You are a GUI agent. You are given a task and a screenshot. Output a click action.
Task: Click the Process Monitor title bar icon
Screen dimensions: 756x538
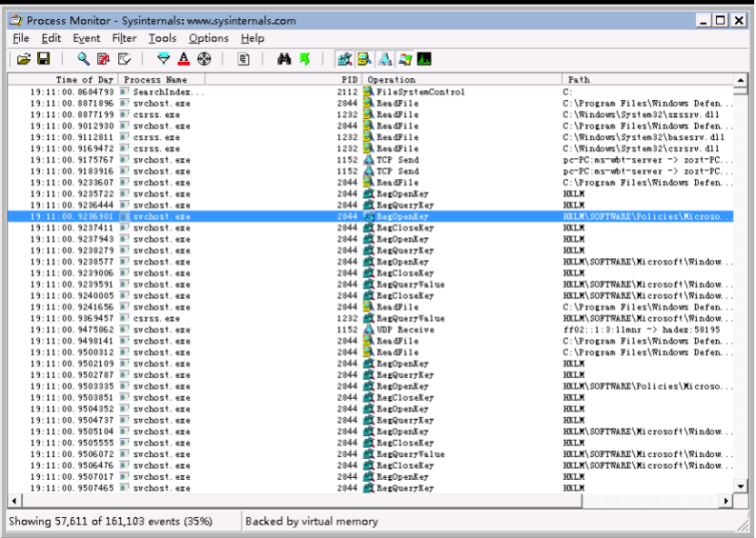pyautogui.click(x=16, y=20)
